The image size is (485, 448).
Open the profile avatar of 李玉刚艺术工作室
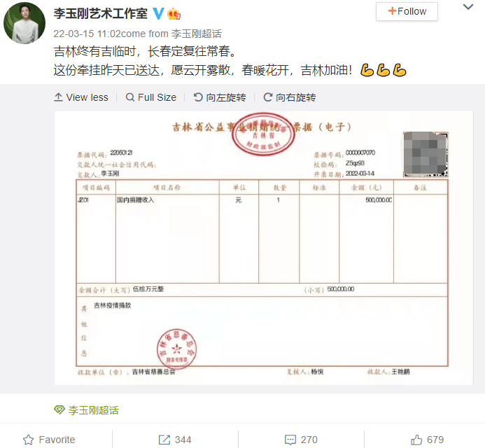coord(24,23)
